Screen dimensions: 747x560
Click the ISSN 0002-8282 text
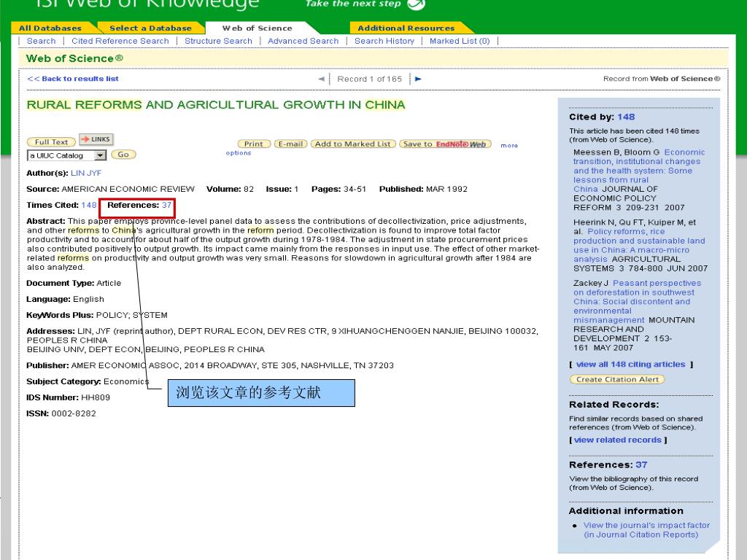[61, 413]
